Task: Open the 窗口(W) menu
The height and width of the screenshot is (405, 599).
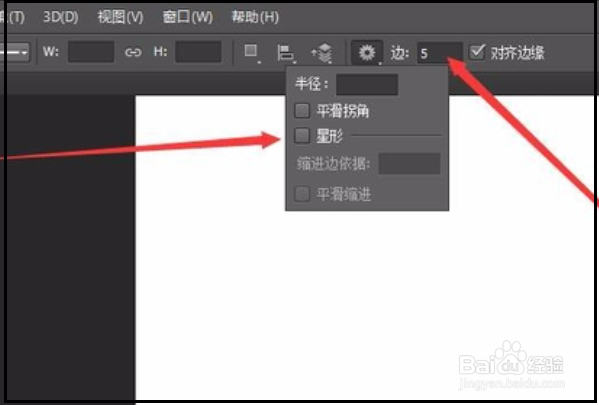Action: tap(188, 17)
